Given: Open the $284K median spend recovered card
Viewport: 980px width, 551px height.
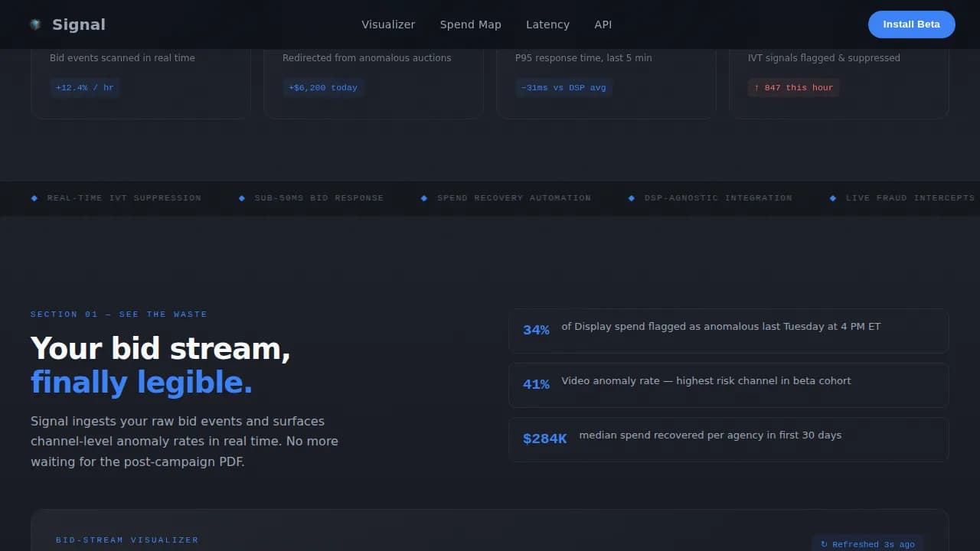Looking at the screenshot, I should [x=728, y=439].
